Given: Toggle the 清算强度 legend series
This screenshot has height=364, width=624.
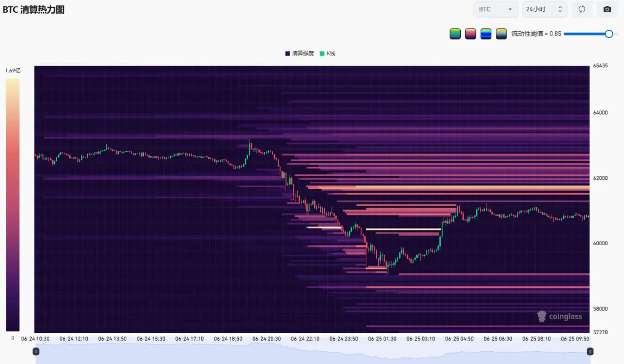Looking at the screenshot, I should (299, 53).
